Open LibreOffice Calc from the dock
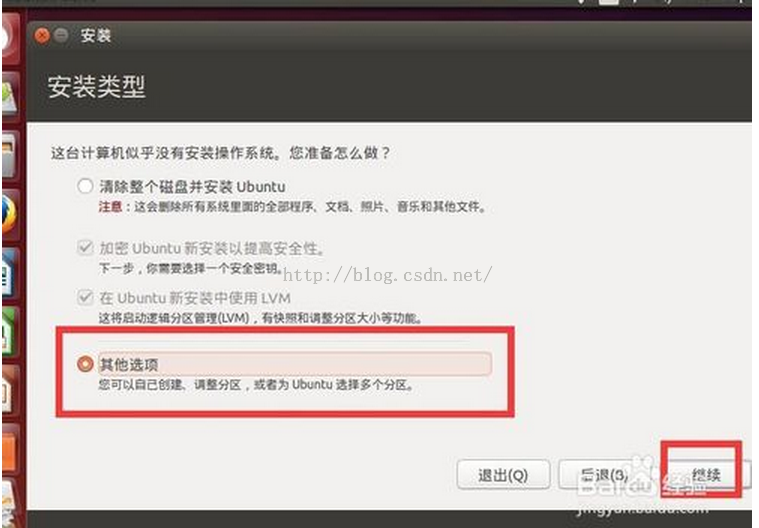The image size is (759, 528). 10,333
